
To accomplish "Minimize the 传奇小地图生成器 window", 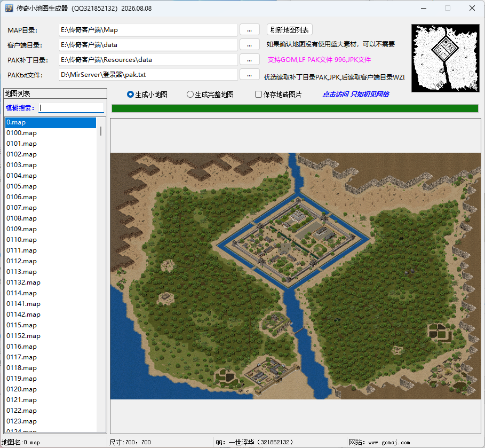I will tap(424, 8).
